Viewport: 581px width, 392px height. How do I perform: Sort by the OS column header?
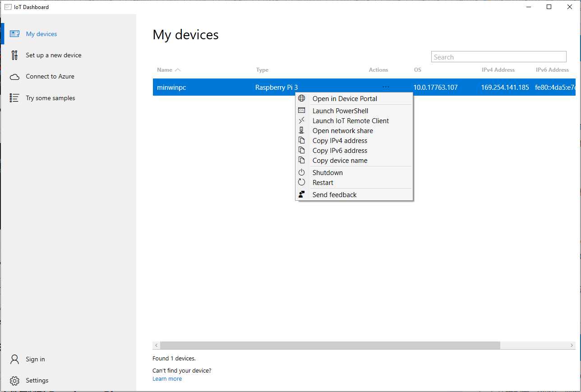pos(418,70)
